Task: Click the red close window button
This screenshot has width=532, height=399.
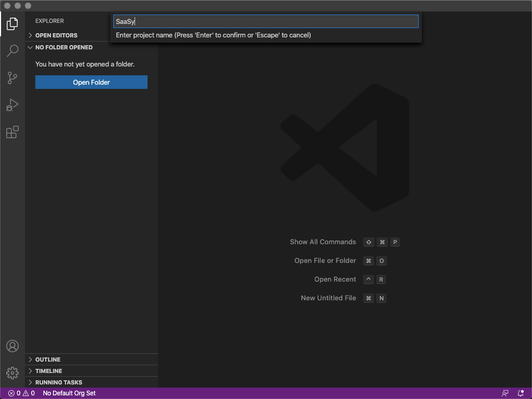Action: tap(7, 6)
